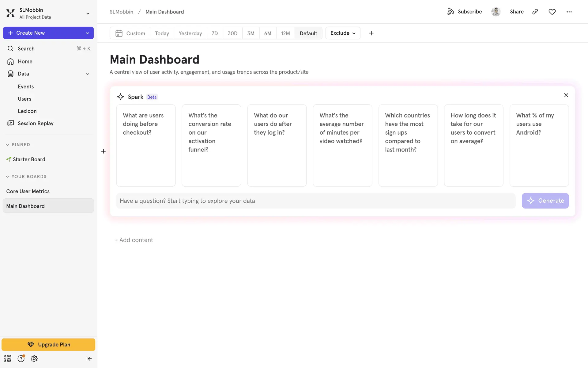Expand the Create New dropdown arrow
This screenshot has width=588, height=368.
pos(88,33)
